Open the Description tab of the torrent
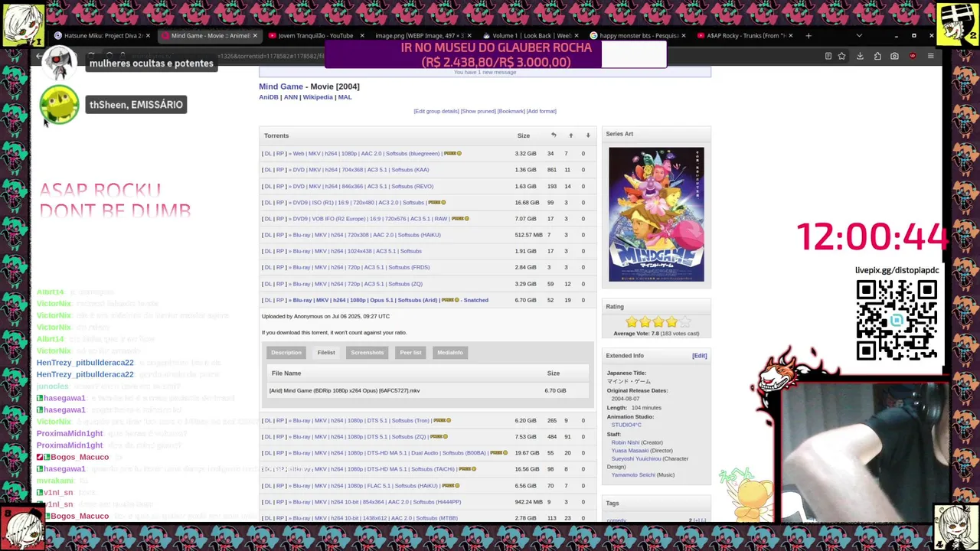 tap(286, 353)
